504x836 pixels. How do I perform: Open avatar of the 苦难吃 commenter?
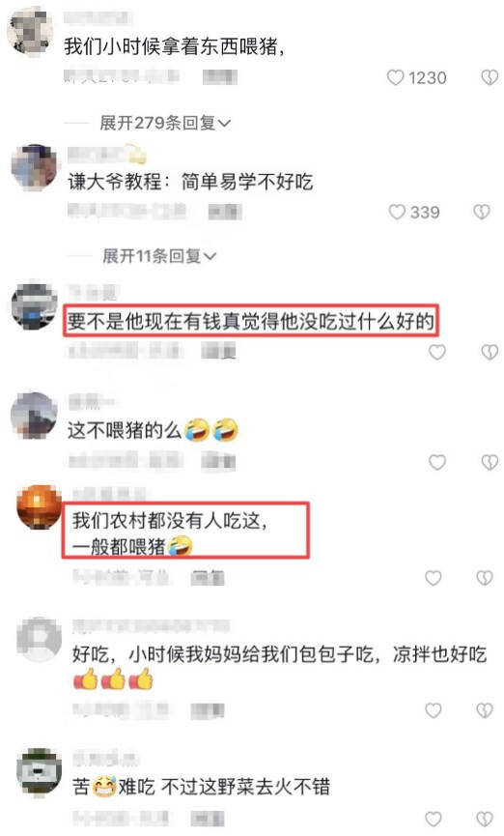39,771
